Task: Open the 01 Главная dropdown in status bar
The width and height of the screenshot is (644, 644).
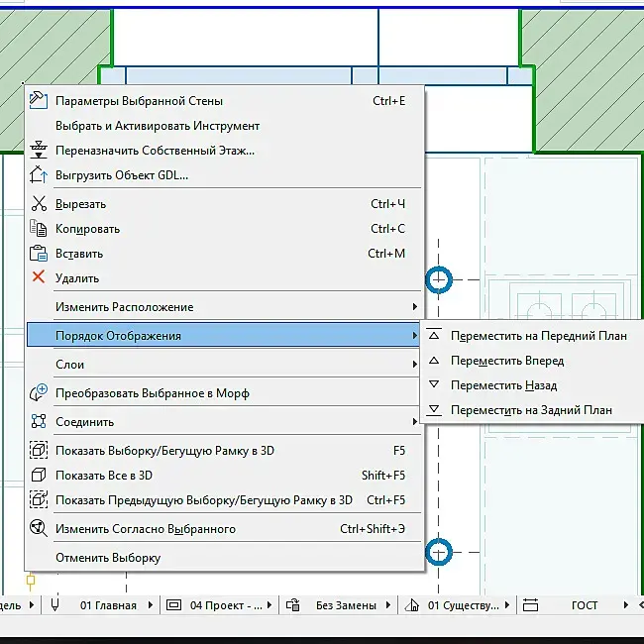Action: [116, 605]
